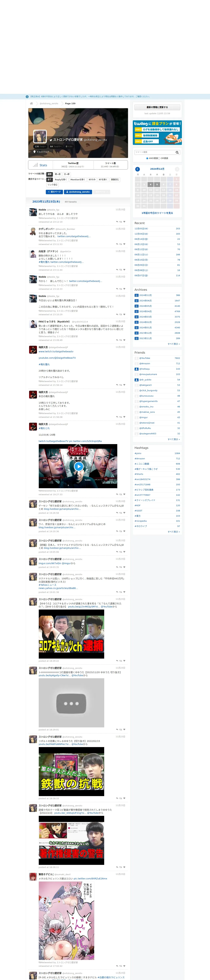Reply to the tweet retweeted at 23:10:29
Image resolution: width=210 pixels, height=980 pixels.
click(x=117, y=314)
